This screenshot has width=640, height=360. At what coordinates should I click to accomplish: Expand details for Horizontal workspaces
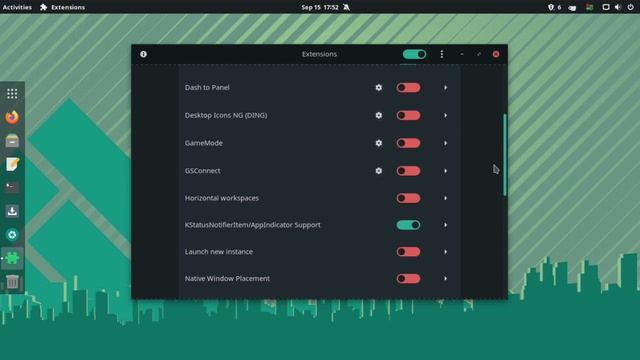click(445, 198)
